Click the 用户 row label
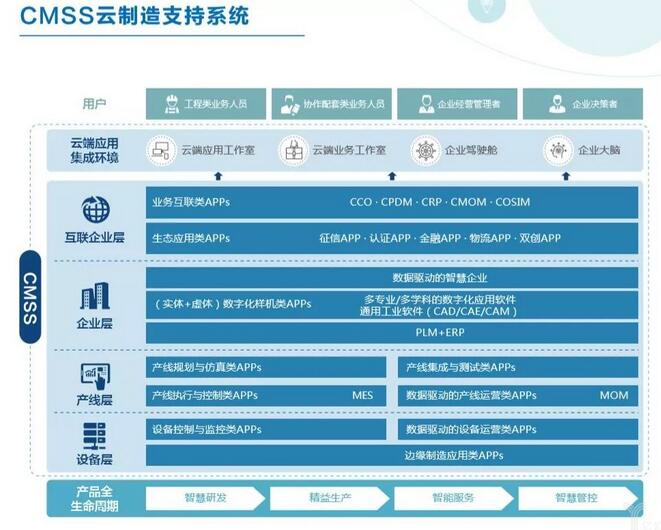Screen dimensions: 661x530 coord(94,104)
